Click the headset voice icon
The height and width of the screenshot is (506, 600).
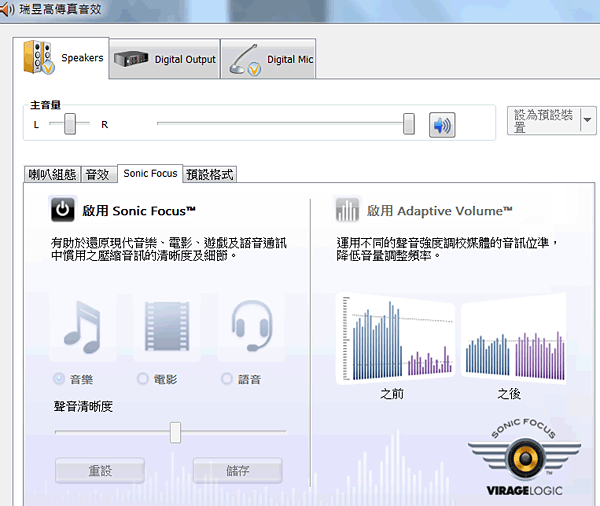pyautogui.click(x=251, y=326)
